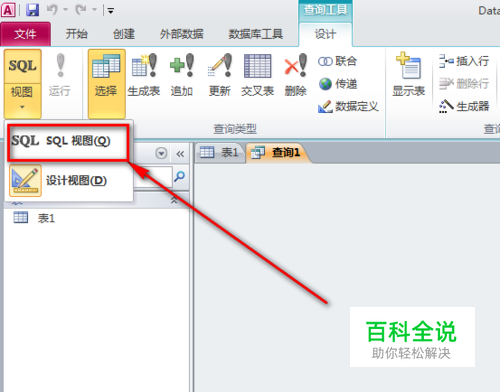
Task: Open the 生成器 builder
Action: tap(464, 107)
